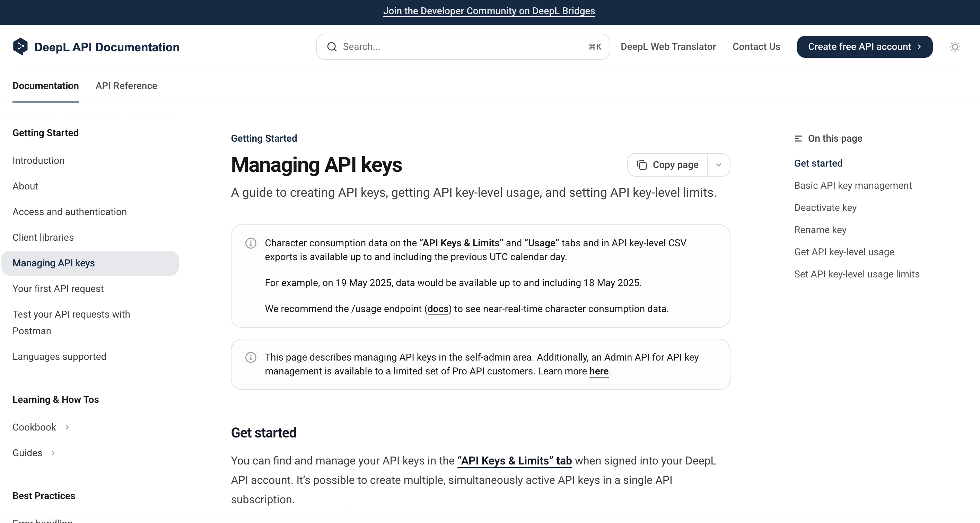Switch to the API Reference tab
Viewport: 980px width, 523px height.
(x=126, y=86)
